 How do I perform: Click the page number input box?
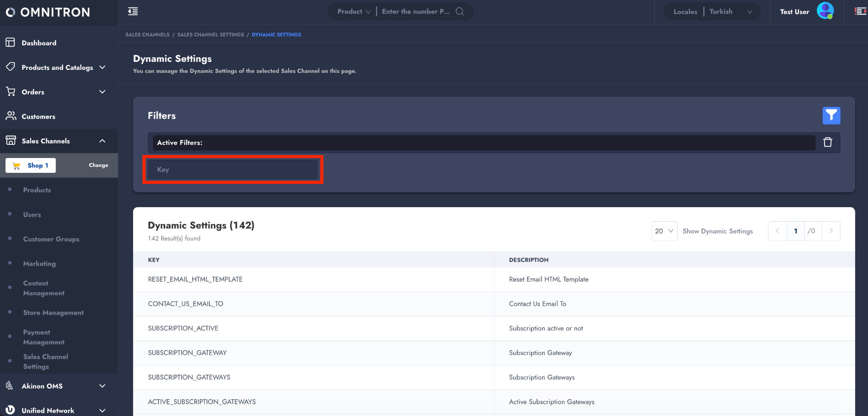point(796,231)
